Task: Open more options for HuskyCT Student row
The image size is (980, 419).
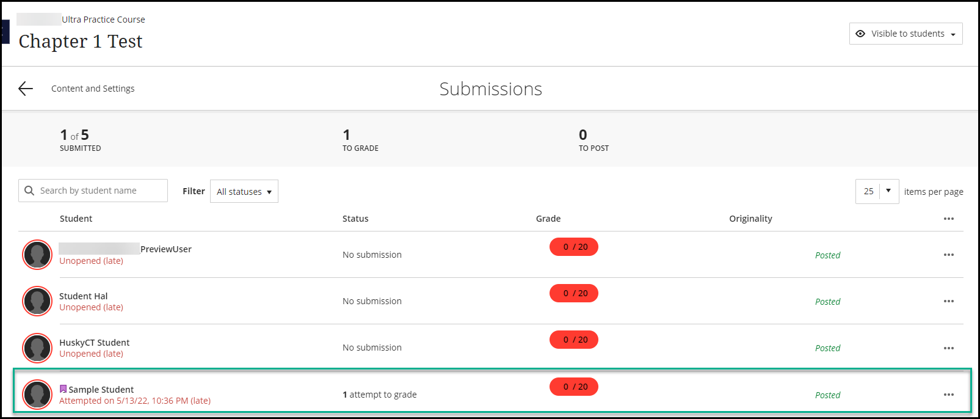Action: pos(948,348)
